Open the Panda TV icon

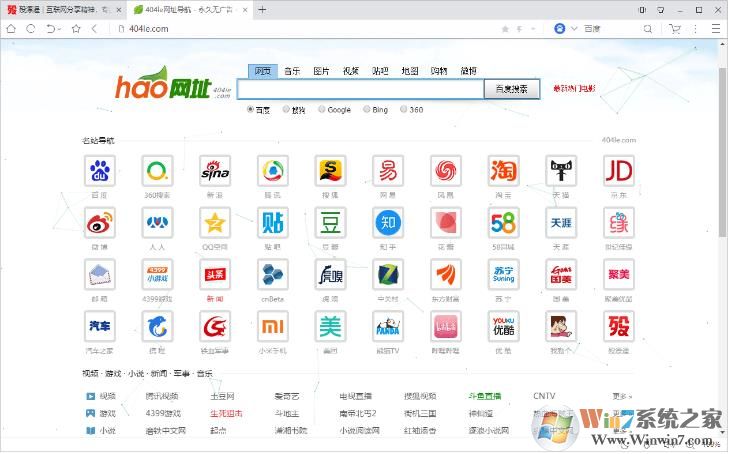[388, 327]
